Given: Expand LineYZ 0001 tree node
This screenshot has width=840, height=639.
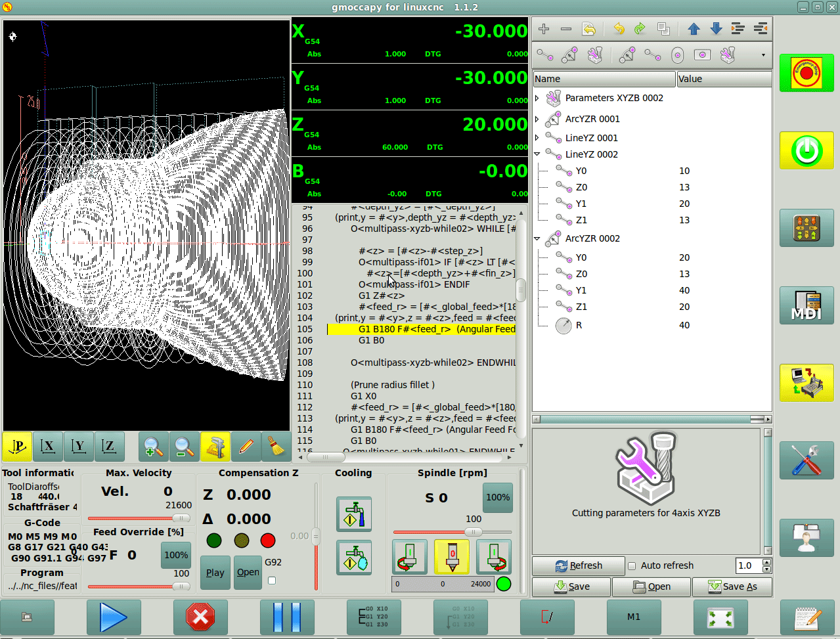Looking at the screenshot, I should (537, 138).
